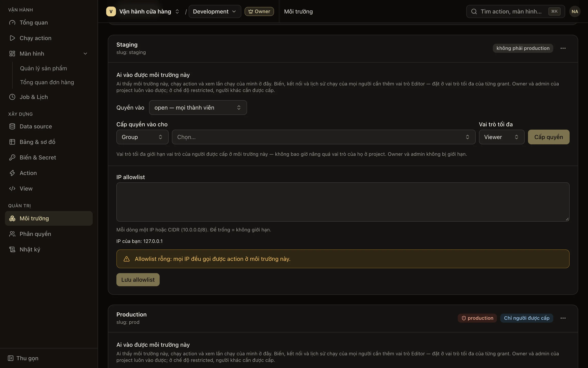588x368 pixels.
Task: Open Job & Lịch clock icon
Action: pyautogui.click(x=12, y=97)
